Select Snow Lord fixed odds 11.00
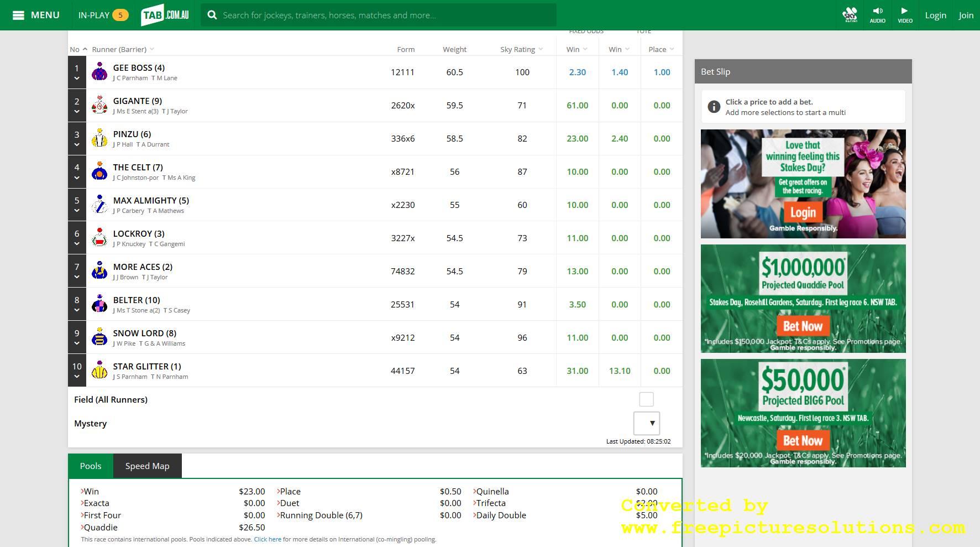 pos(577,337)
